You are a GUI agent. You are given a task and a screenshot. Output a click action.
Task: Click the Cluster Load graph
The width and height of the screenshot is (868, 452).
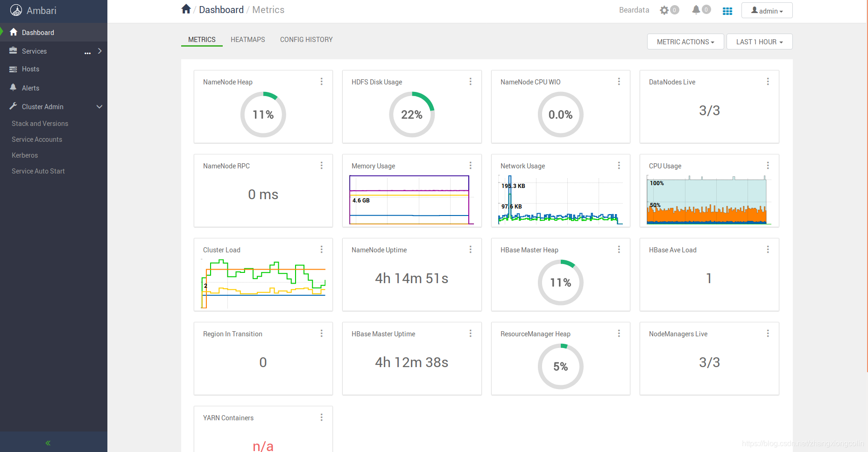coord(263,284)
